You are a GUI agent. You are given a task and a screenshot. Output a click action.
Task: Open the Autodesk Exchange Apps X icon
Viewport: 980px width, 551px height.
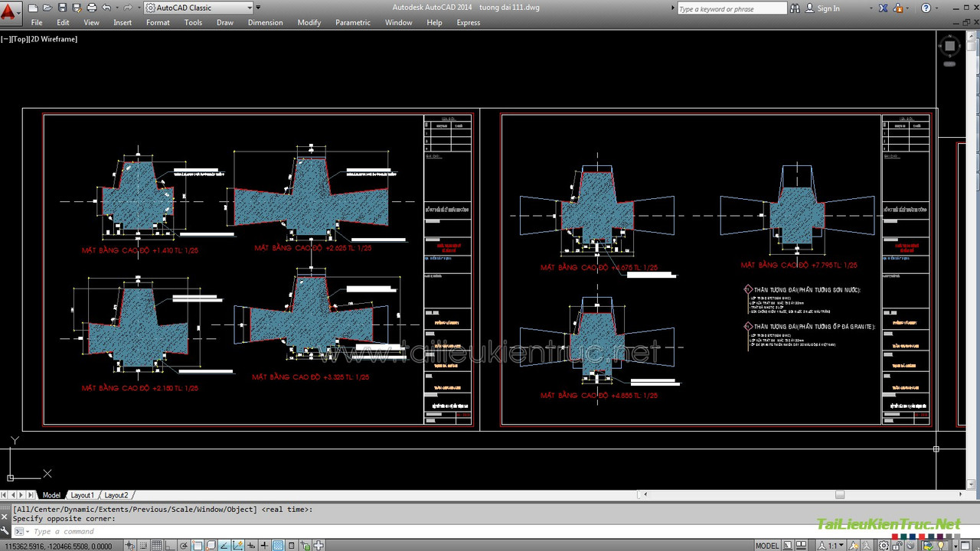click(884, 8)
